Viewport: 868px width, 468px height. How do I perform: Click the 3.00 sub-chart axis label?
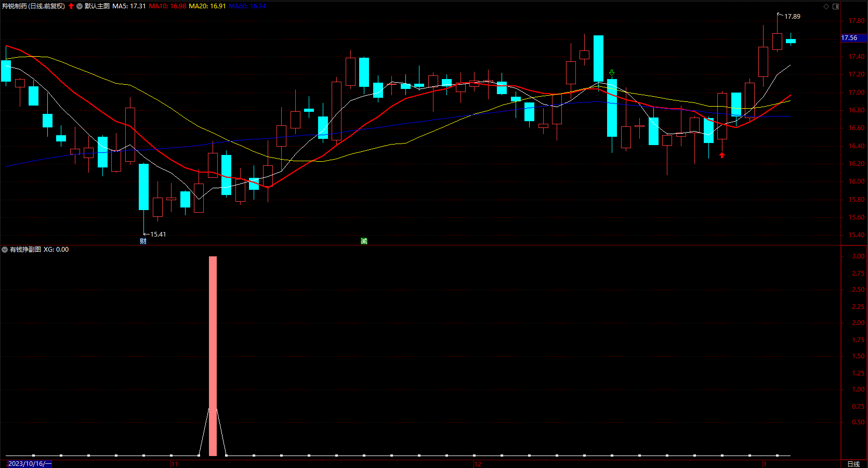click(x=858, y=256)
